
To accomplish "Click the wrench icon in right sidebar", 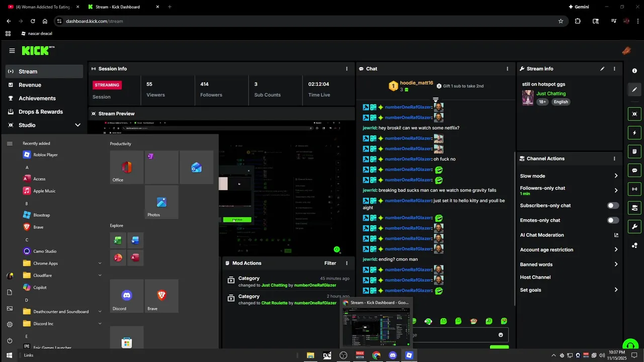I will tap(634, 226).
